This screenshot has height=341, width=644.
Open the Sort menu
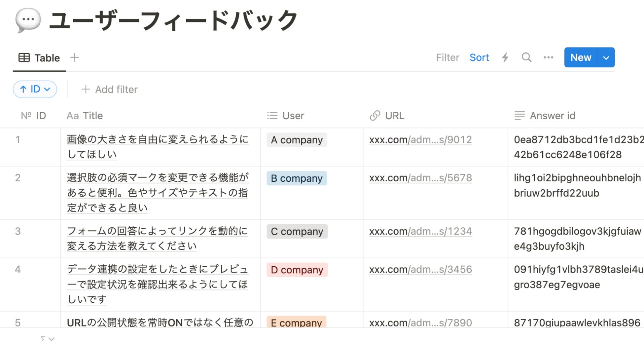(479, 57)
